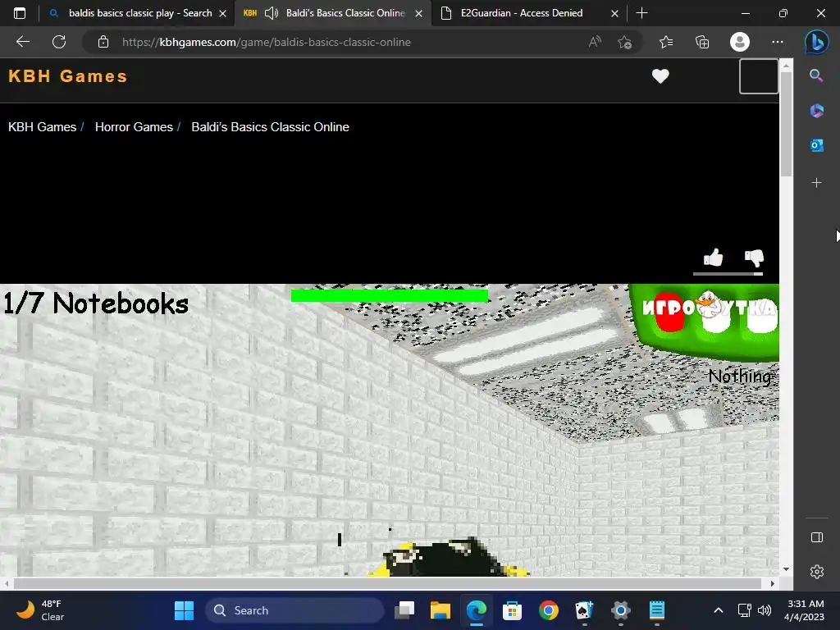Click the taskbar Search box
Screen dimensions: 840x630
pos(294,610)
